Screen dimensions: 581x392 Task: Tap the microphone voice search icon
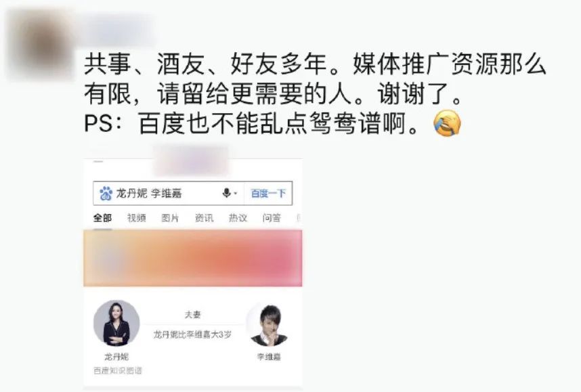tap(226, 193)
